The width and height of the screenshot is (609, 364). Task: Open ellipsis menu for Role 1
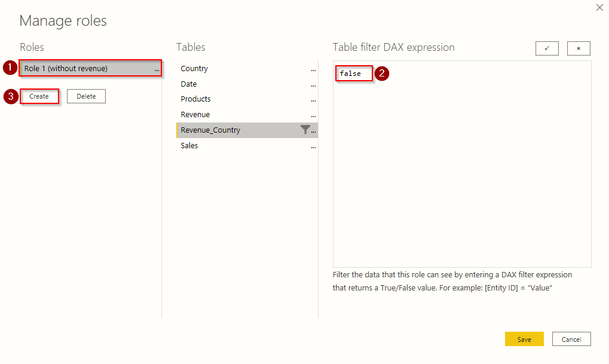point(157,69)
